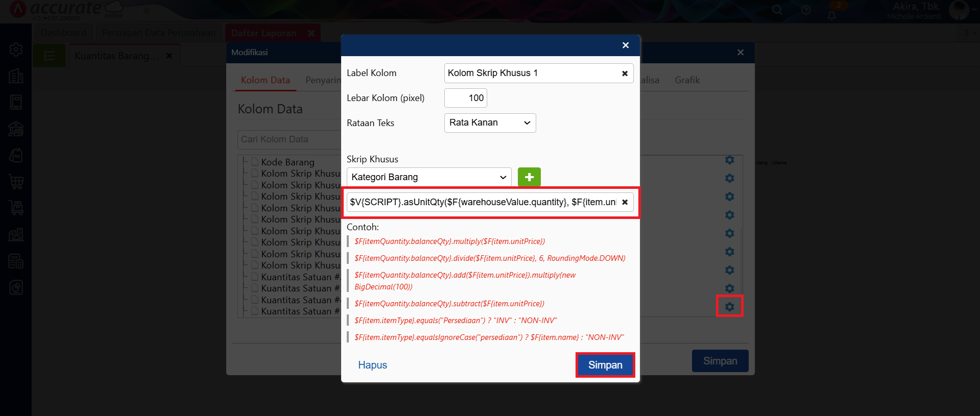Open the bank building icon in sidebar
The width and height of the screenshot is (980, 416).
[x=16, y=129]
